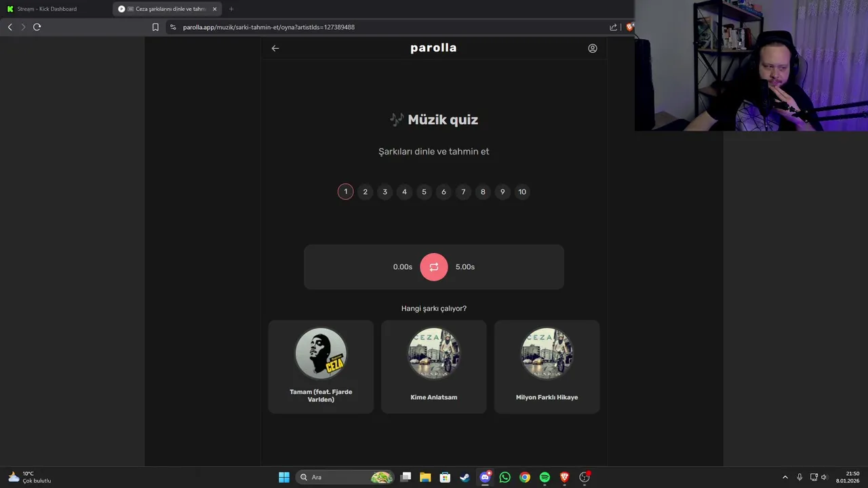Select question number 10 indicator
The image size is (868, 488).
[522, 192]
